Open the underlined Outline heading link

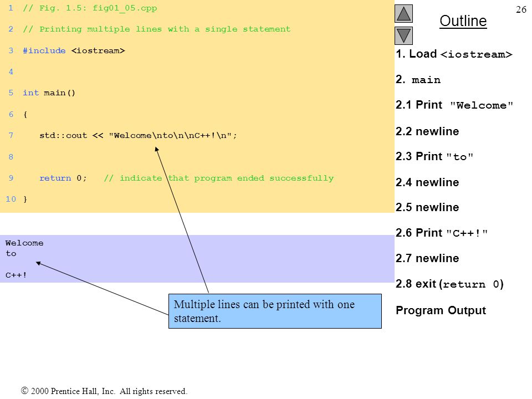(x=463, y=21)
